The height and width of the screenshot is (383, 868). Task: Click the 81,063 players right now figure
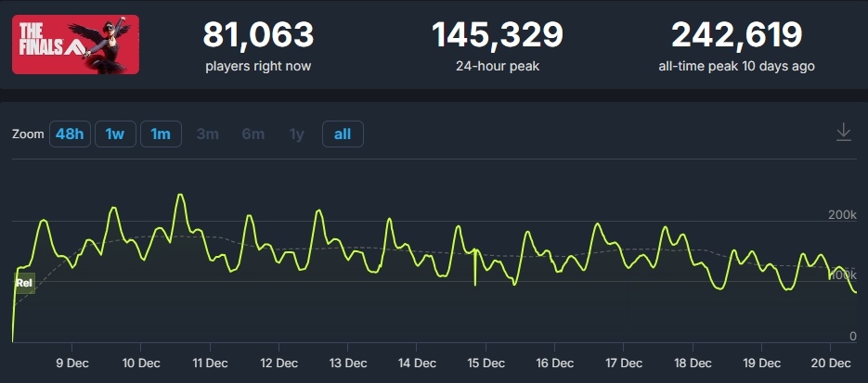tap(257, 35)
